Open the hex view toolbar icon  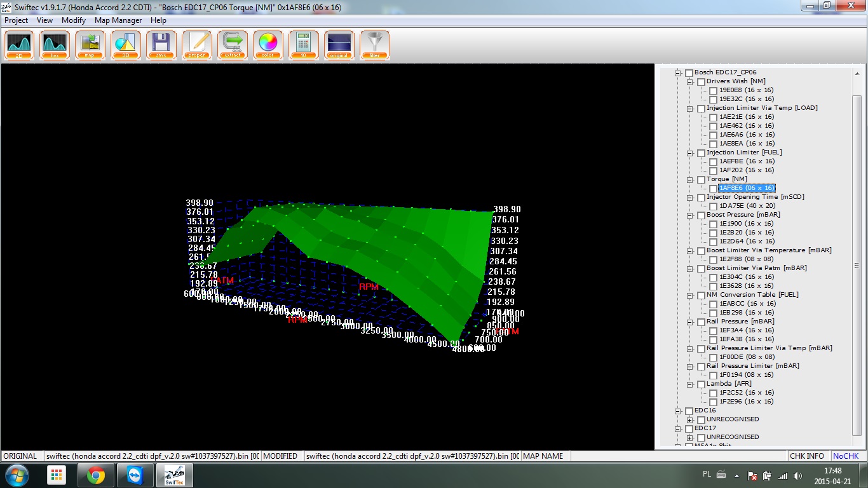pos(55,45)
